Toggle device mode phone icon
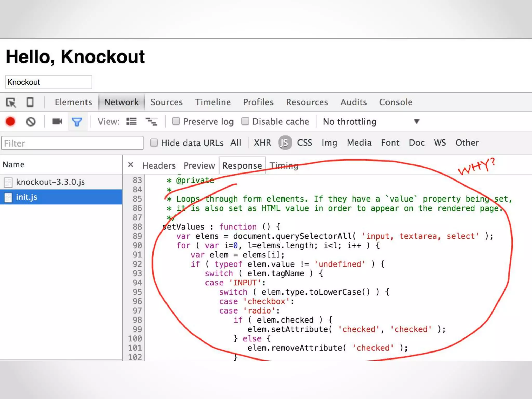The height and width of the screenshot is (399, 532). coord(30,102)
